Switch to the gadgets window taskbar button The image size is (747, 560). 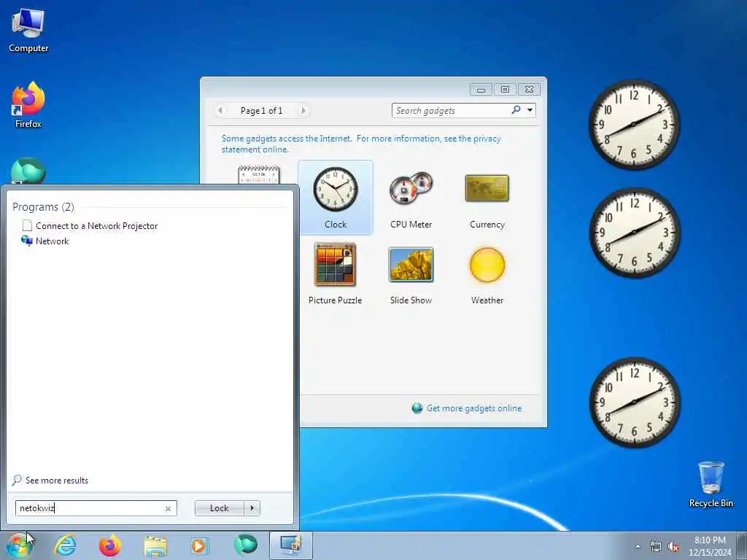click(x=291, y=545)
